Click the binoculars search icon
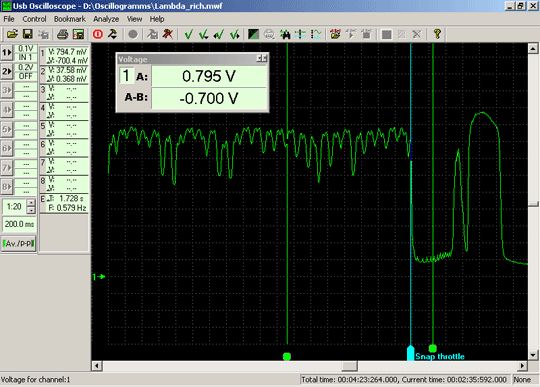540x387 pixels. click(285, 34)
